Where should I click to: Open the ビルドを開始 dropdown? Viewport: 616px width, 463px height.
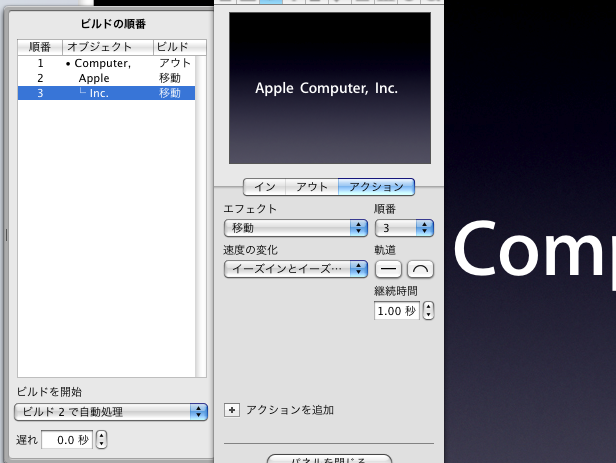pos(111,412)
